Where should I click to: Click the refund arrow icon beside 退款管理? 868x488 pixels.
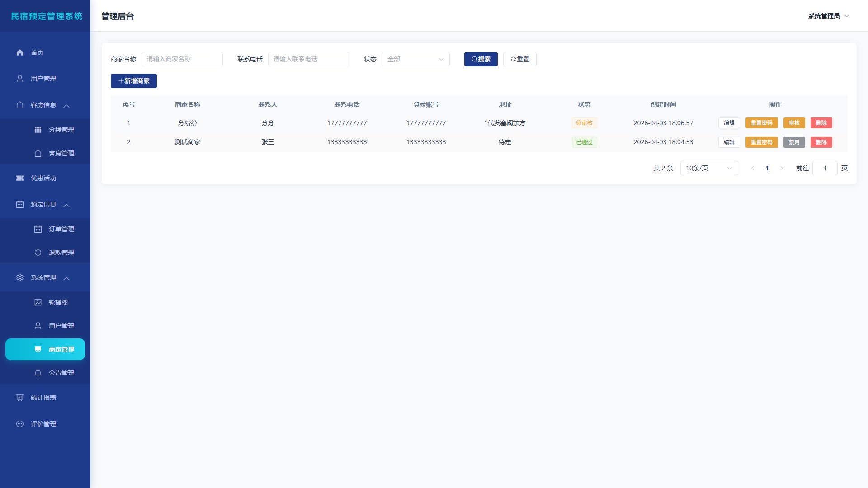[38, 253]
